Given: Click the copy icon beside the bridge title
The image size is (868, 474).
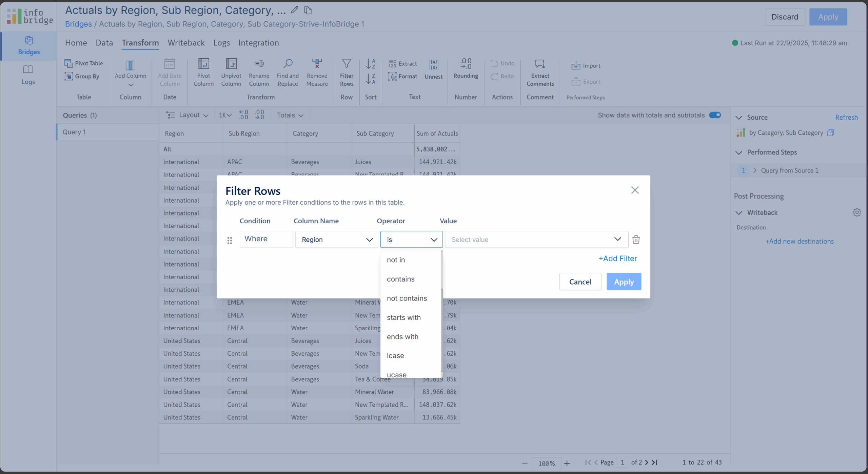Looking at the screenshot, I should coord(308,10).
